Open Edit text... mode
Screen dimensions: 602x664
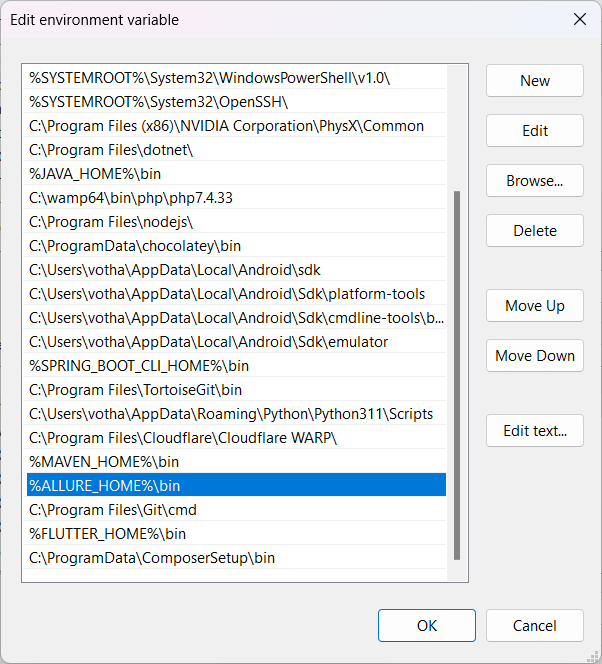(535, 430)
